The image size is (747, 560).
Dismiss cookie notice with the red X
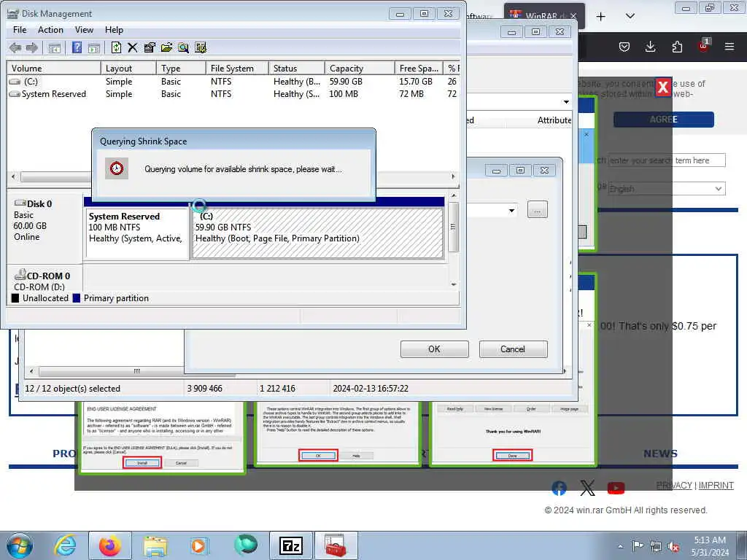coord(662,87)
